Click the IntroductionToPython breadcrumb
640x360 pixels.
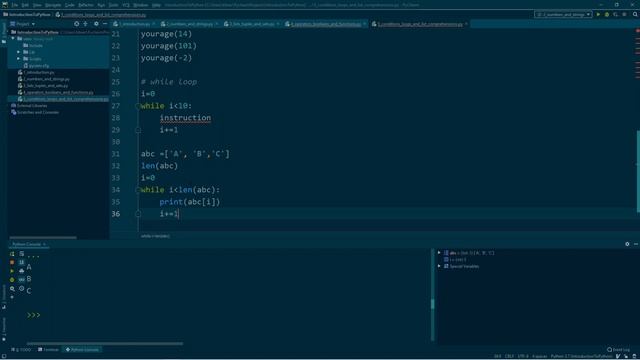click(x=27, y=15)
